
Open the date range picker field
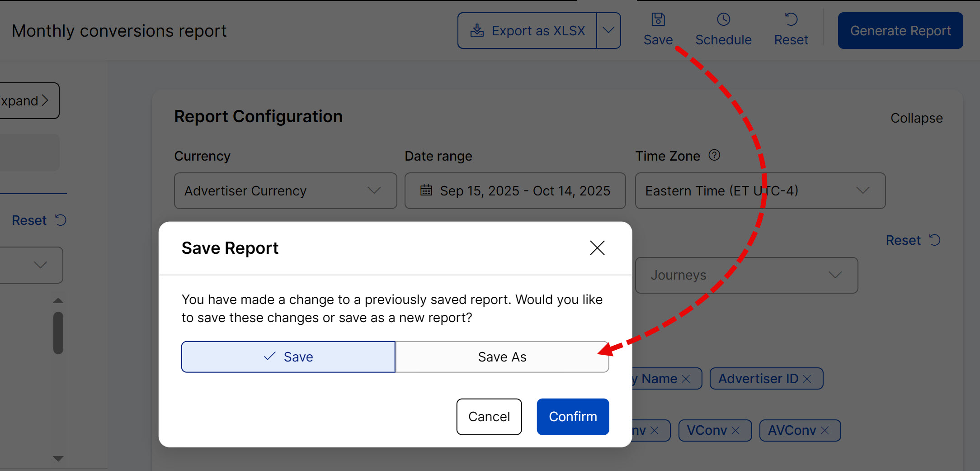[x=515, y=190]
